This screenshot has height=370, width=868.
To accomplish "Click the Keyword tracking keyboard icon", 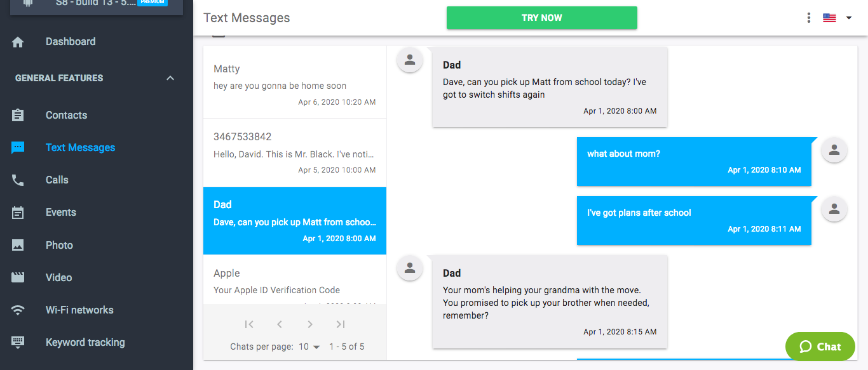I will coord(18,342).
